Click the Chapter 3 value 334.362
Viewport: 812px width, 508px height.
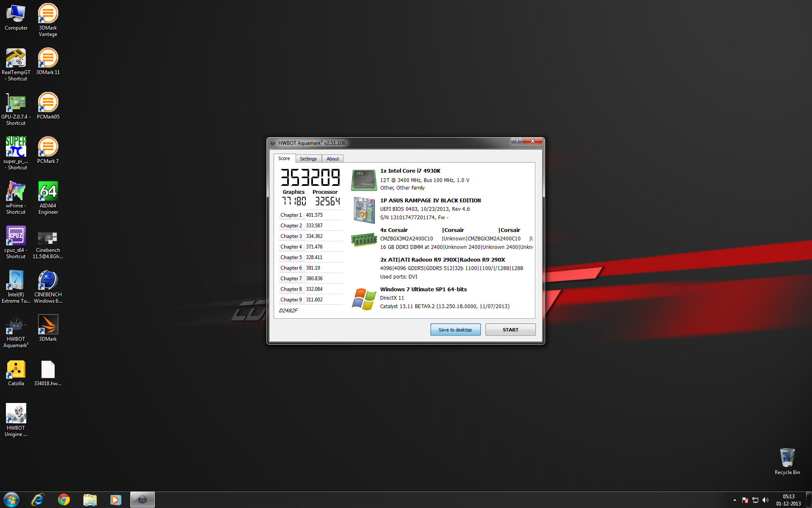(314, 236)
